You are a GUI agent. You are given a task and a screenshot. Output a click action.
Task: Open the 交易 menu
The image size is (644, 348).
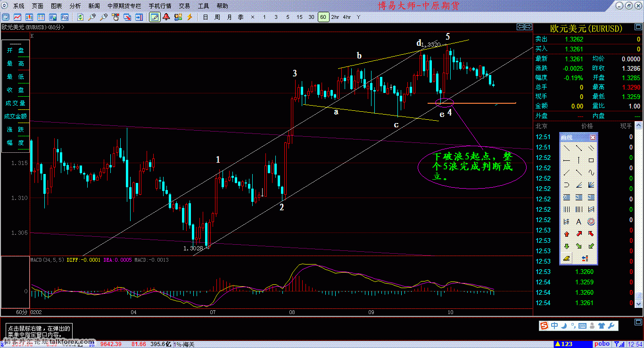[184, 6]
